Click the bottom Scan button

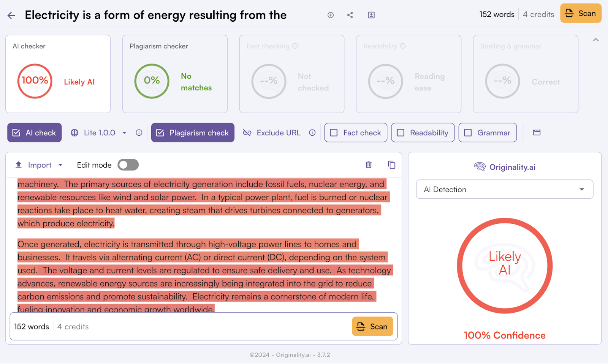tap(372, 326)
